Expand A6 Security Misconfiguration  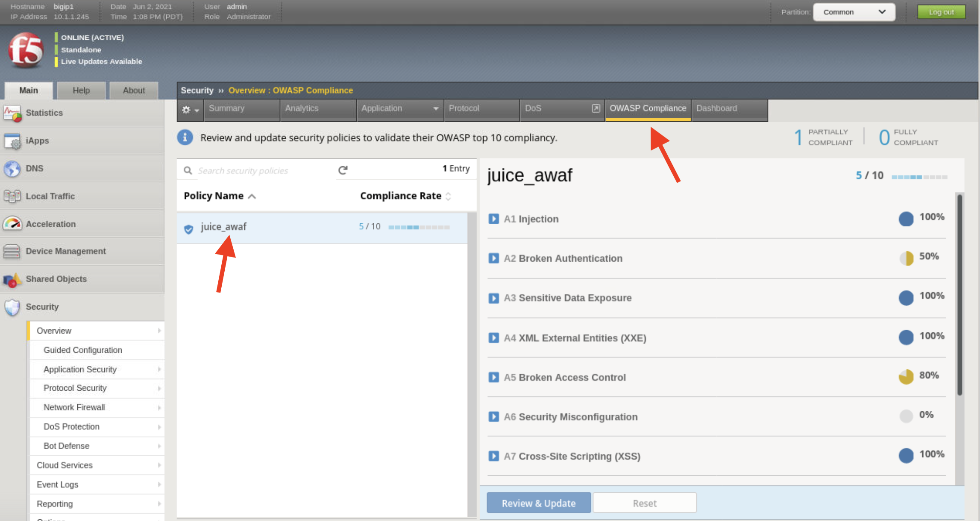(x=493, y=416)
